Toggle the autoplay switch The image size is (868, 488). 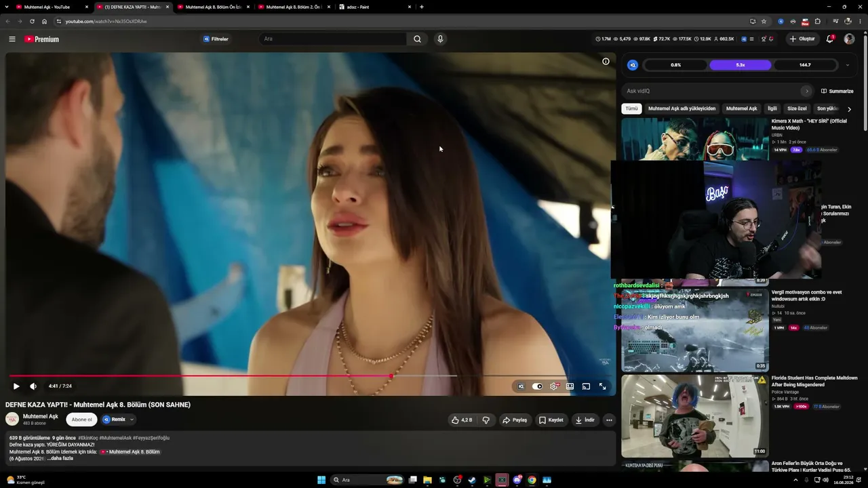point(537,386)
